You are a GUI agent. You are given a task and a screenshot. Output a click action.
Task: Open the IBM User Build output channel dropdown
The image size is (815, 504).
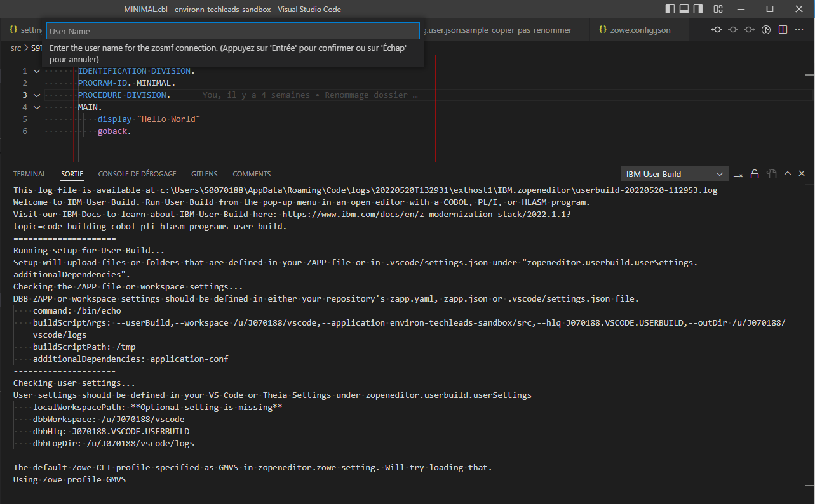[x=673, y=173]
